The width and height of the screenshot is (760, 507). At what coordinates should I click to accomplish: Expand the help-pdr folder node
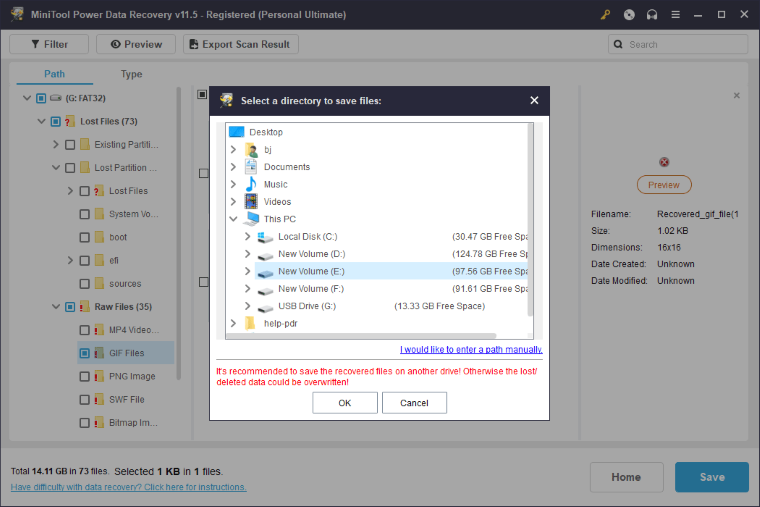coord(233,323)
